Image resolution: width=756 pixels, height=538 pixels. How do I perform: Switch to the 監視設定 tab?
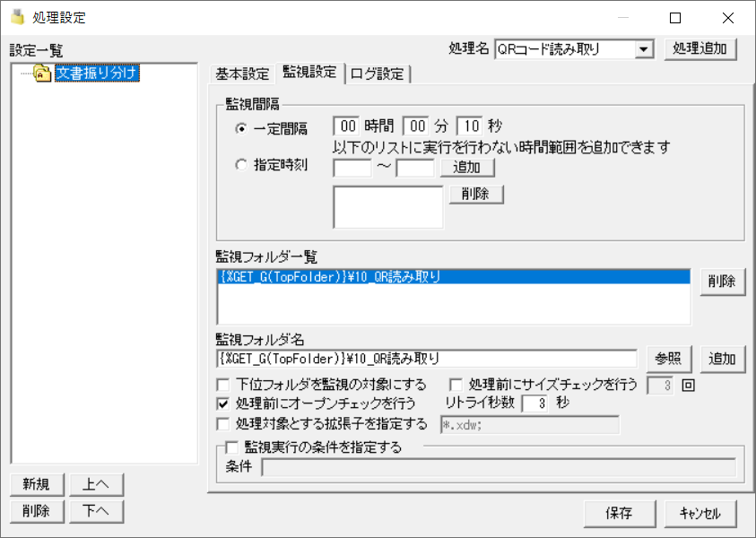(x=310, y=73)
